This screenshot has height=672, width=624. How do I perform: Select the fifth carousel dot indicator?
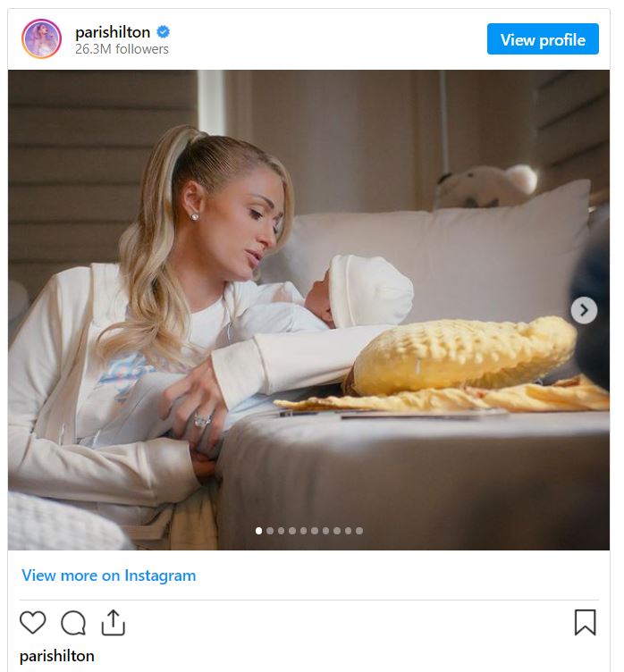[x=304, y=531]
